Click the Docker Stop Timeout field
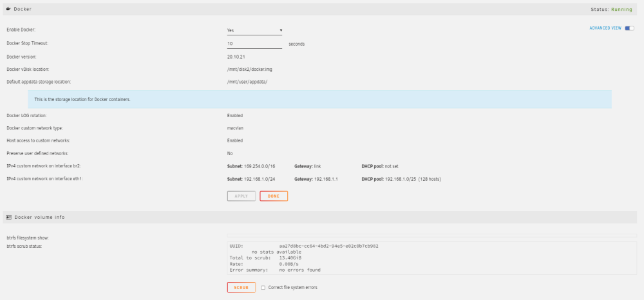 point(254,44)
